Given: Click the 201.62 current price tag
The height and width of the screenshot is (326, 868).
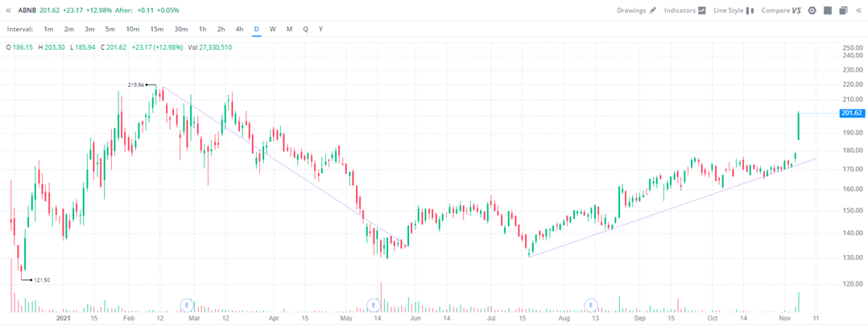Looking at the screenshot, I should 851,113.
